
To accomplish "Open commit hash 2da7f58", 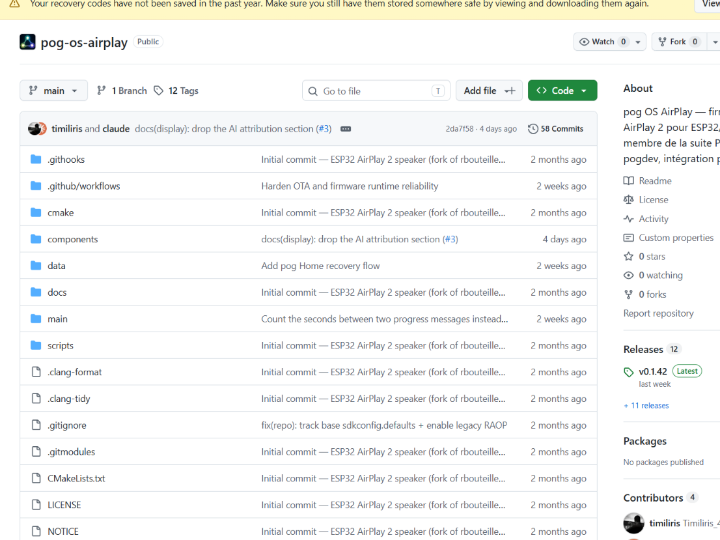I will [459, 129].
